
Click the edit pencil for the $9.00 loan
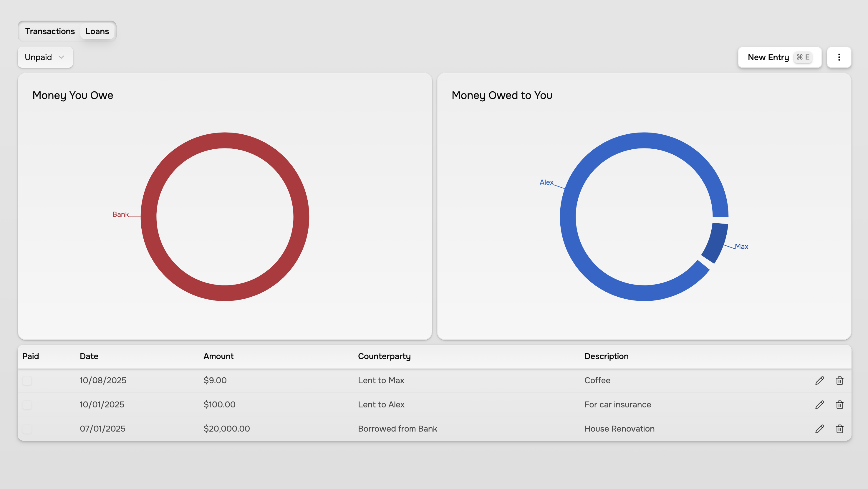point(819,381)
